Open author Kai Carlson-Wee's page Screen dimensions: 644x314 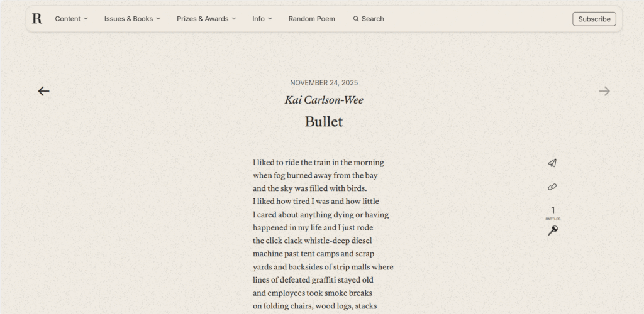pos(324,100)
